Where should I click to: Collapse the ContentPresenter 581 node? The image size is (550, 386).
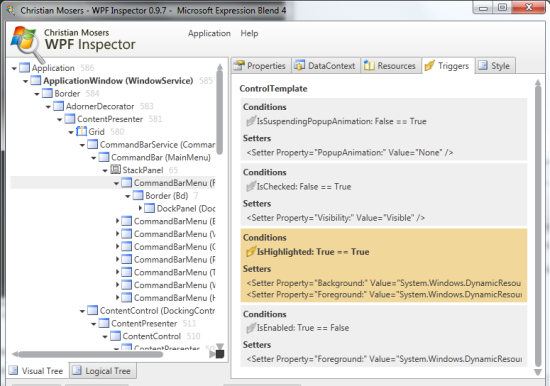(60, 120)
